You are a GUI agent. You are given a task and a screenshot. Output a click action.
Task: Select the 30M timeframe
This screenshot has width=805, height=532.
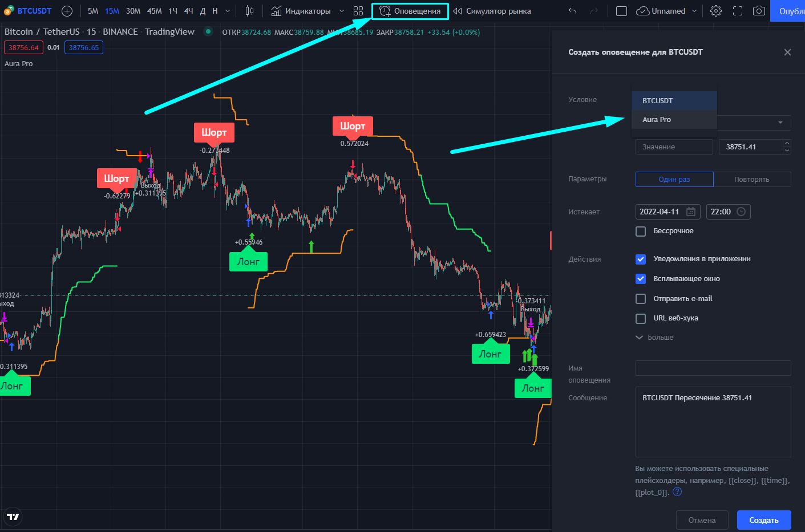(133, 11)
